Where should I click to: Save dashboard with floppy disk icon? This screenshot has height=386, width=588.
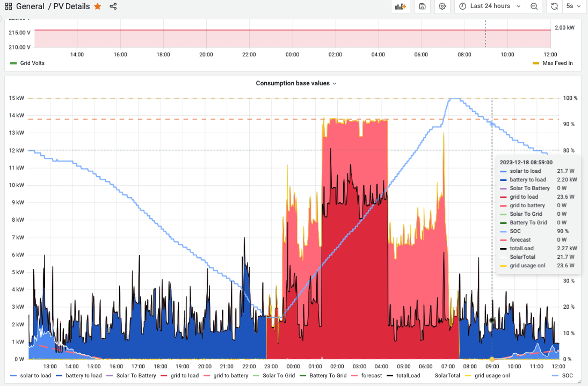pyautogui.click(x=422, y=6)
